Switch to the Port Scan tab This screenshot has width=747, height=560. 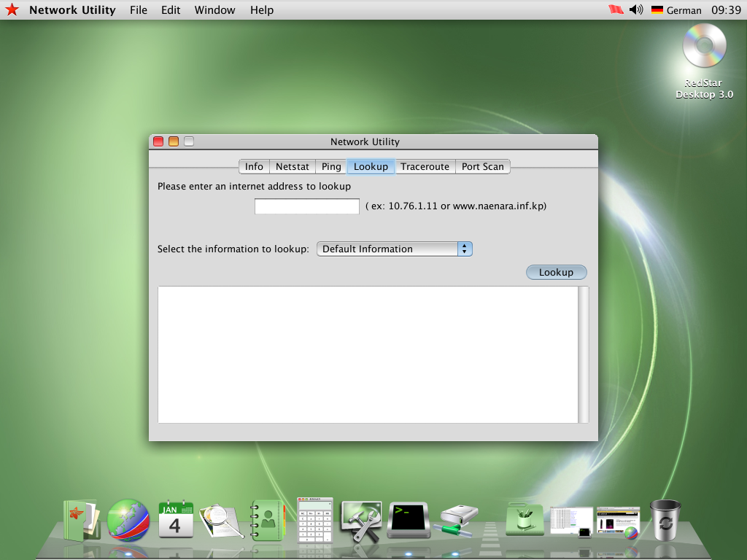(x=483, y=166)
